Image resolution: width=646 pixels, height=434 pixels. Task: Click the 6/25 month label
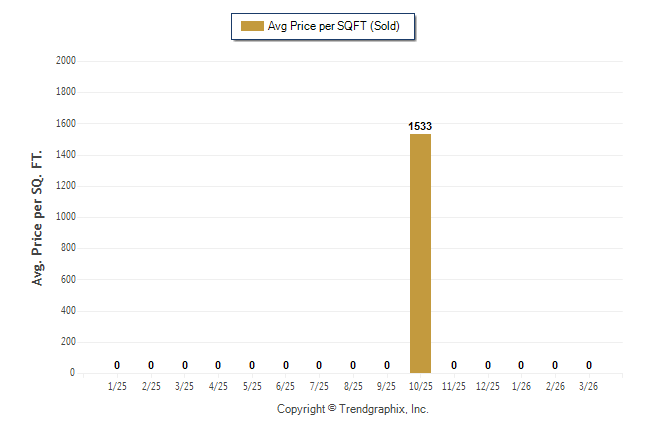pyautogui.click(x=285, y=386)
